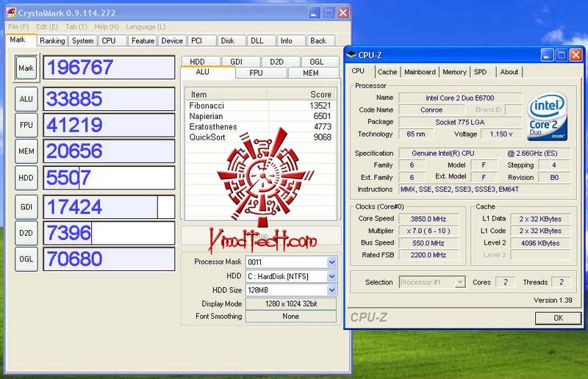Launch the D2D benchmark button

(x=26, y=233)
